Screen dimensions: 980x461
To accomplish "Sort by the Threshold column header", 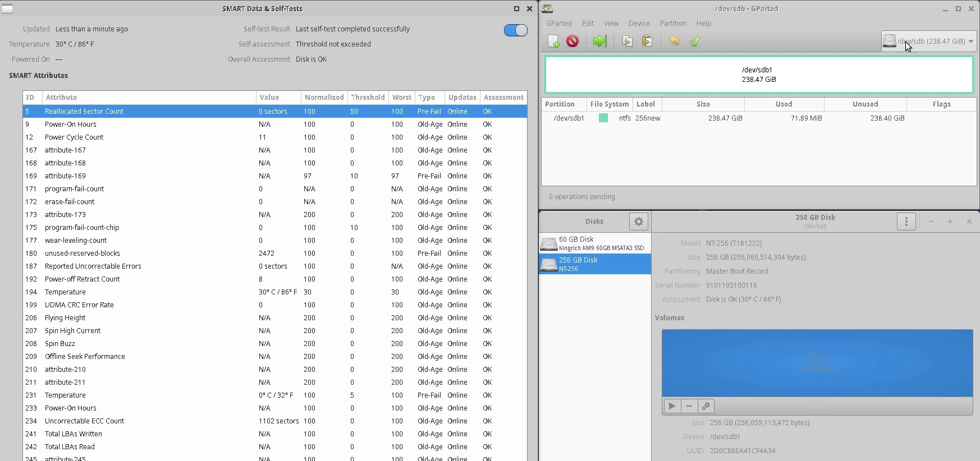I will coord(368,98).
